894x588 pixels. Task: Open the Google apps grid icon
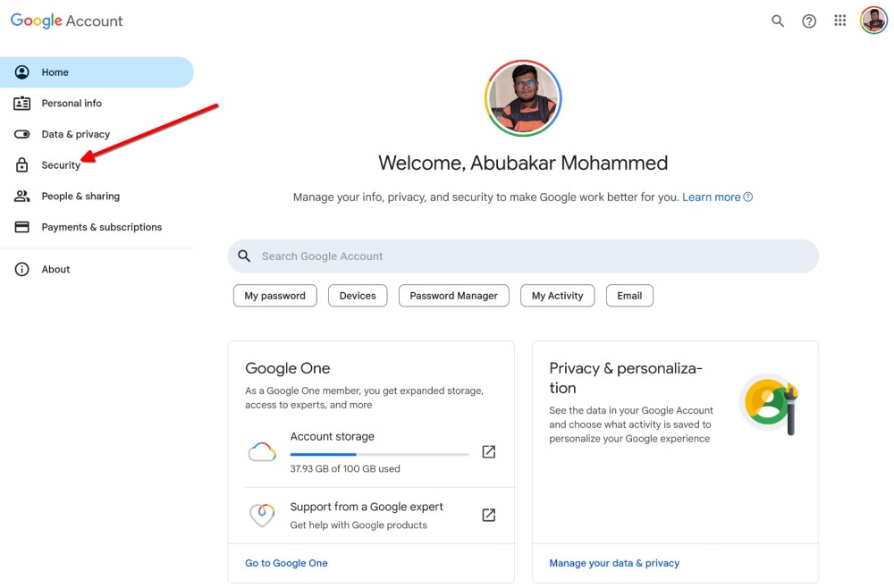tap(839, 21)
